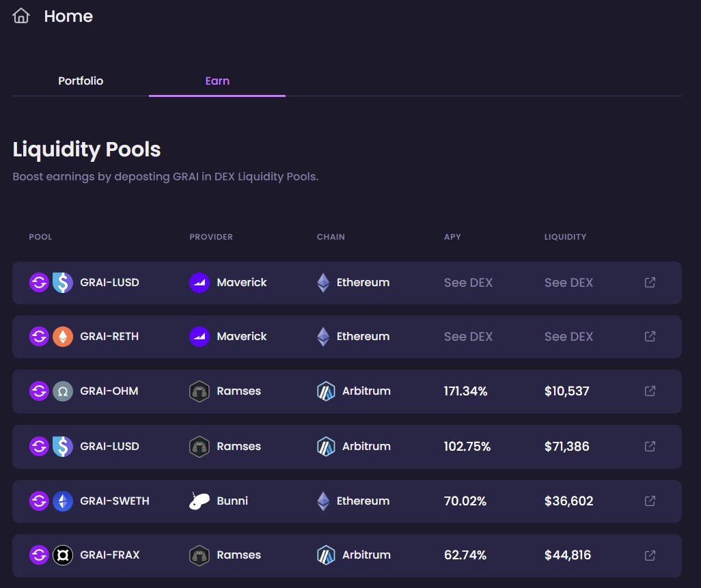
Task: Open external link for GRAI-FRAX pool
Action: coord(650,555)
